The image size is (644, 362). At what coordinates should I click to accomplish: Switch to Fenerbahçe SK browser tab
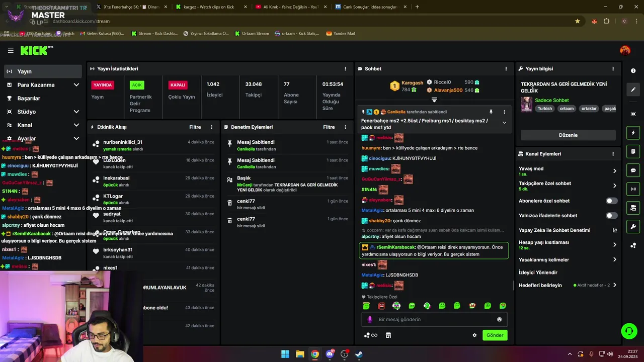pyautogui.click(x=132, y=7)
